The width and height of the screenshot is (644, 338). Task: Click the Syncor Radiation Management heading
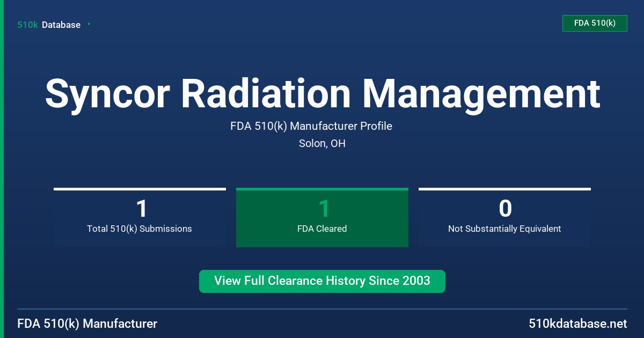(x=322, y=94)
